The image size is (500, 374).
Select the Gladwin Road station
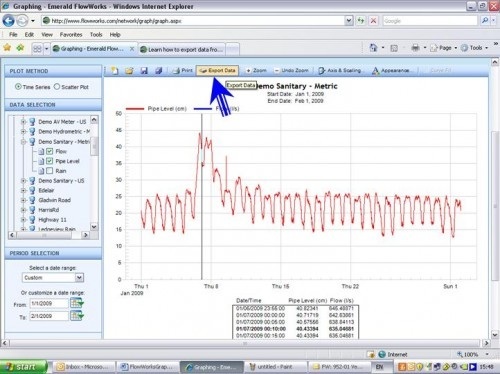54,200
